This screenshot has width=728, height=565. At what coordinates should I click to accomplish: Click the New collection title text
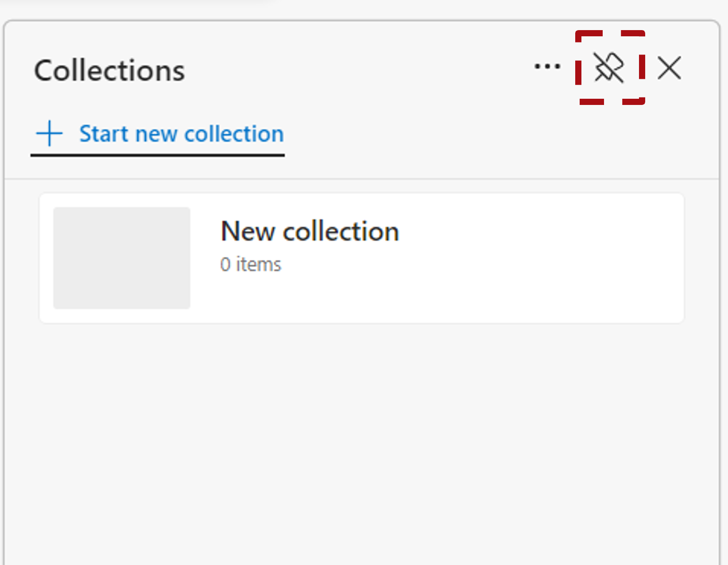[x=310, y=231]
